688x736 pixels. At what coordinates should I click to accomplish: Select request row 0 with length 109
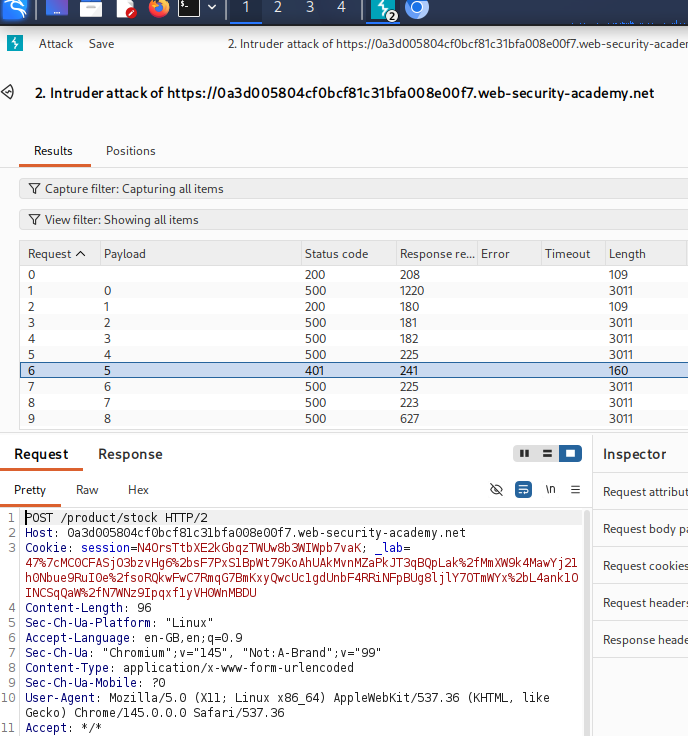coord(353,275)
